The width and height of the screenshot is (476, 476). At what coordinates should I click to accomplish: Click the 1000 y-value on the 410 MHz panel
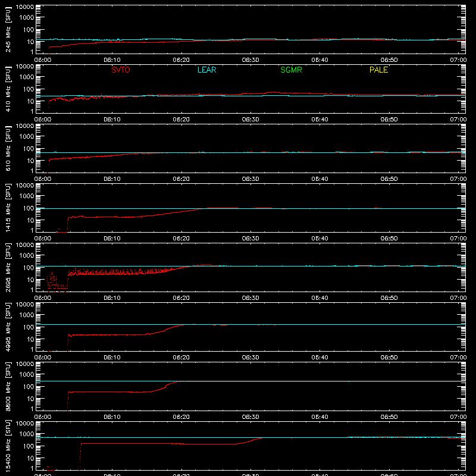tap(27, 77)
